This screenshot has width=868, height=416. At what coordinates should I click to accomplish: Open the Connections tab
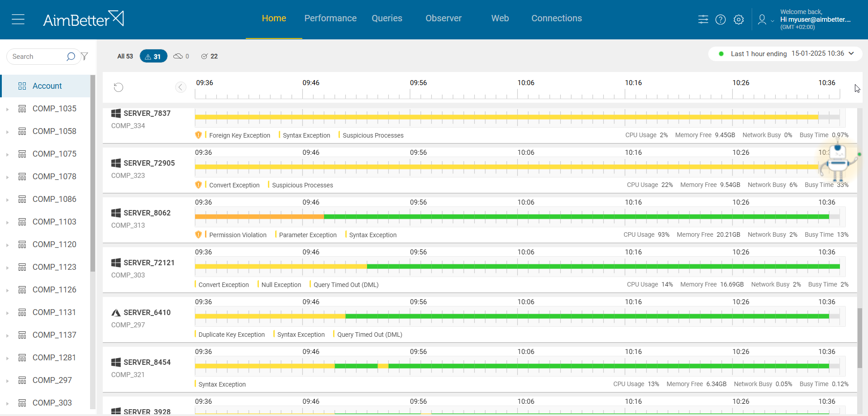coord(557,18)
